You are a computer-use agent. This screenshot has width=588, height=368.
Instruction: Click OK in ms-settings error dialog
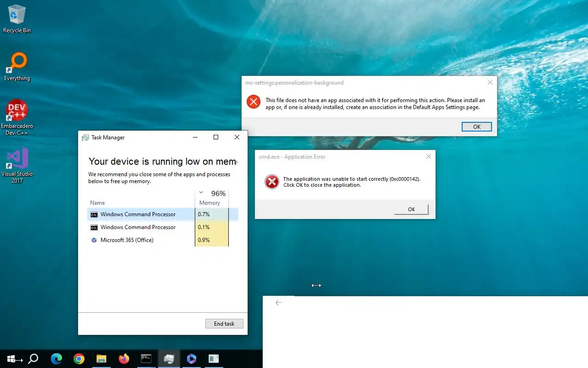[477, 127]
